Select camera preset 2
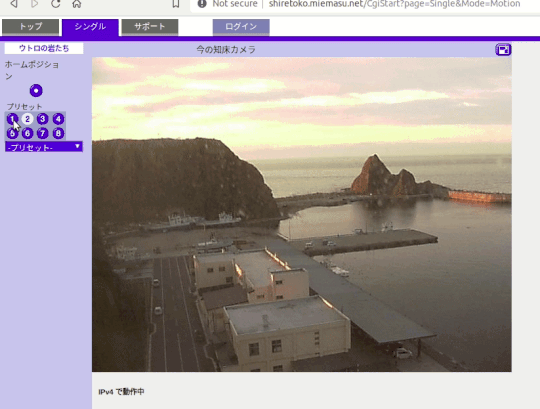This screenshot has width=540, height=409. [x=28, y=119]
